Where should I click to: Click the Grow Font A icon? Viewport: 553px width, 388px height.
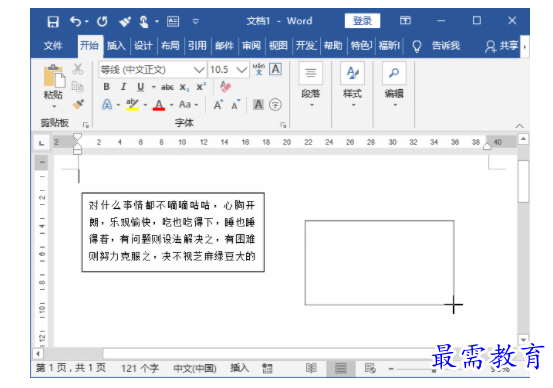pos(218,105)
